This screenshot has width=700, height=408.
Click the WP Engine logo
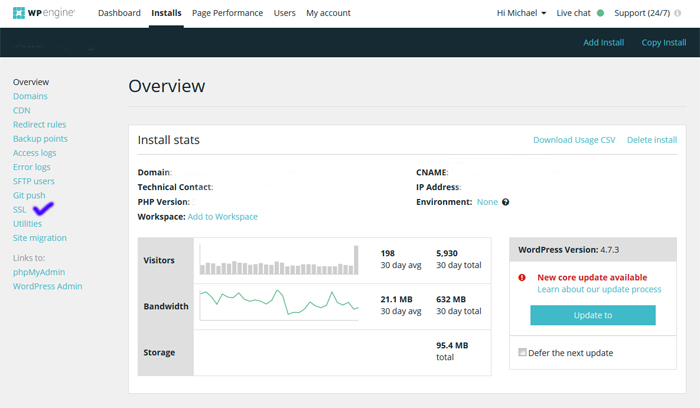[44, 13]
